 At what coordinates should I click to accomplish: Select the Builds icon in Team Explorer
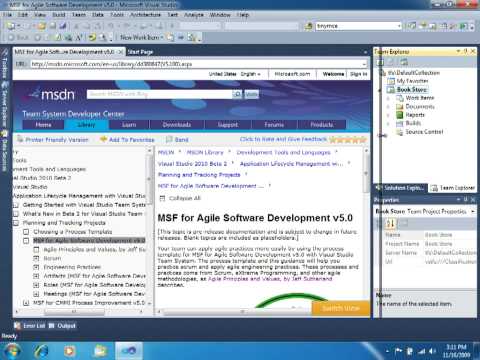pos(400,123)
